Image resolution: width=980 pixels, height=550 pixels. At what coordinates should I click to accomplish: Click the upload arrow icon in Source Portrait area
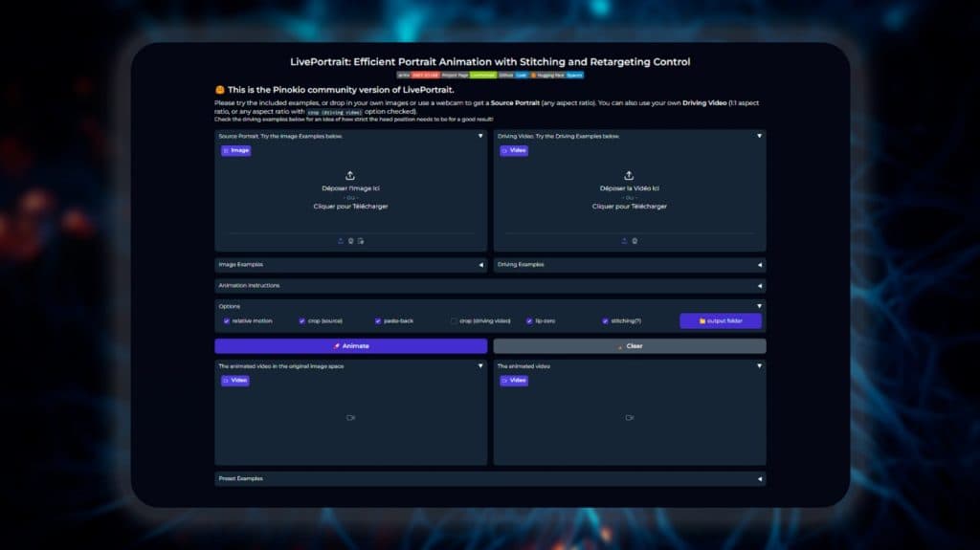(x=350, y=175)
